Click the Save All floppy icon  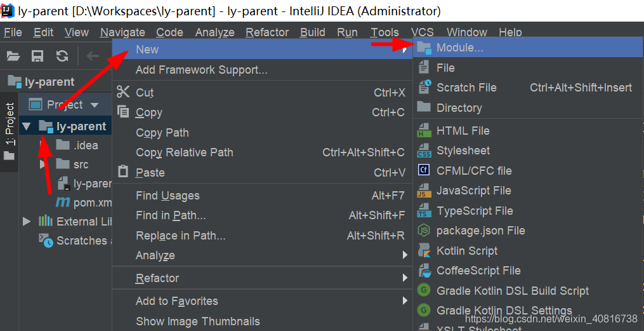tap(38, 56)
